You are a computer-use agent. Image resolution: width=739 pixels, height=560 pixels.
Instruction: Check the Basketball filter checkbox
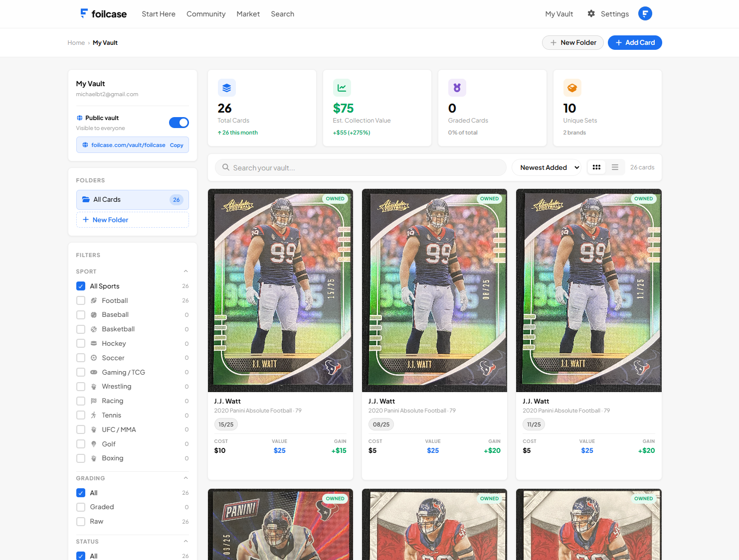81,329
